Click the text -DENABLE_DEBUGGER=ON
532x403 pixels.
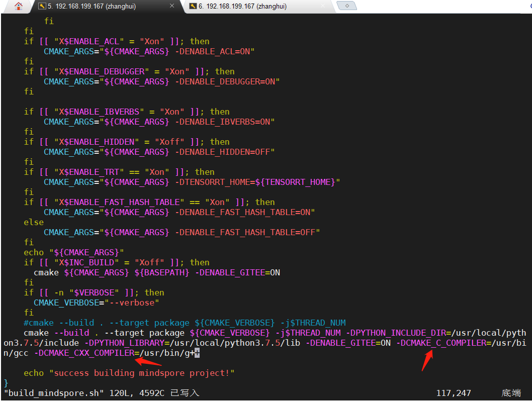pos(225,82)
